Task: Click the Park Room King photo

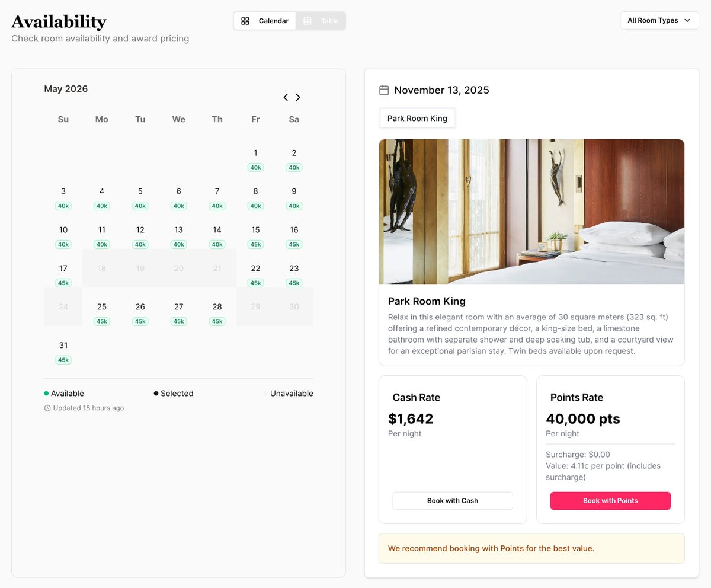Action: pyautogui.click(x=531, y=212)
